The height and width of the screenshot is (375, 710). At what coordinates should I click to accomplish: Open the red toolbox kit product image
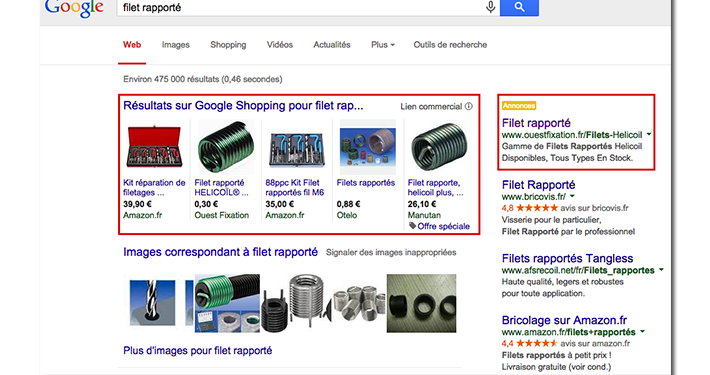tap(154, 147)
